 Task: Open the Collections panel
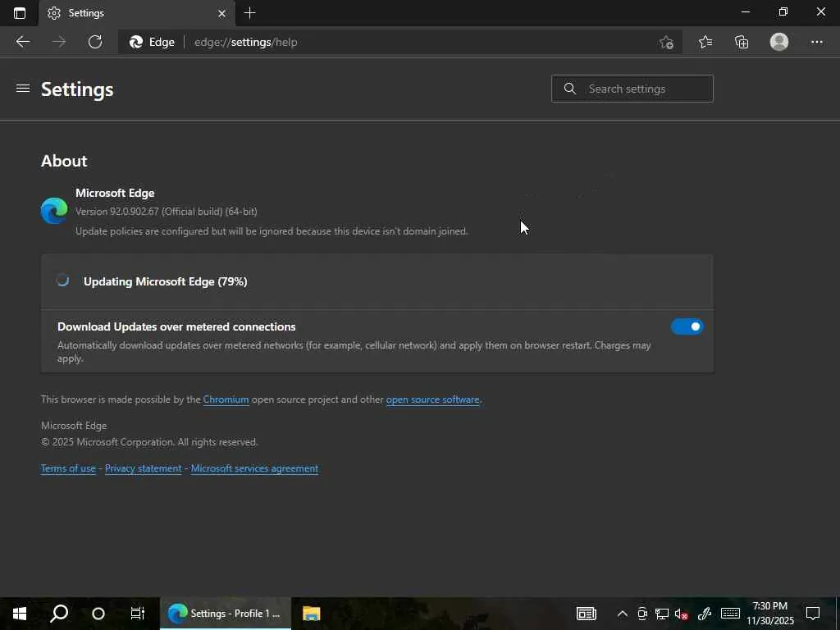[742, 42]
